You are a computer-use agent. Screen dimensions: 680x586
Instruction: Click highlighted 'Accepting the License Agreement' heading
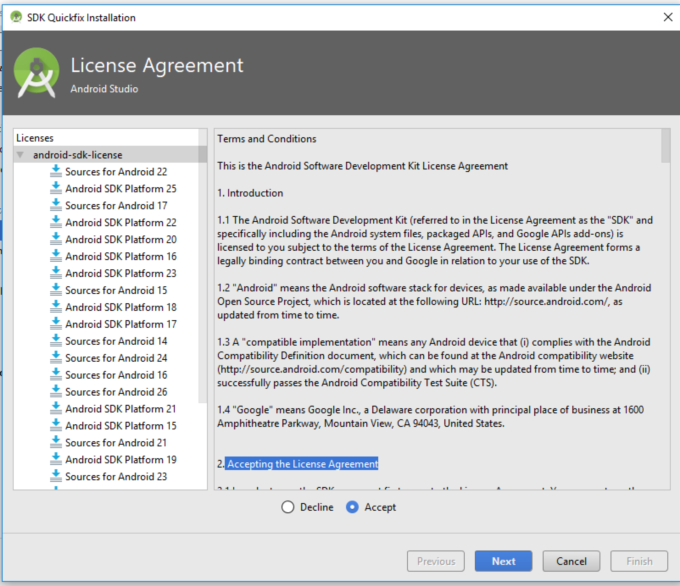pyautogui.click(x=302, y=464)
